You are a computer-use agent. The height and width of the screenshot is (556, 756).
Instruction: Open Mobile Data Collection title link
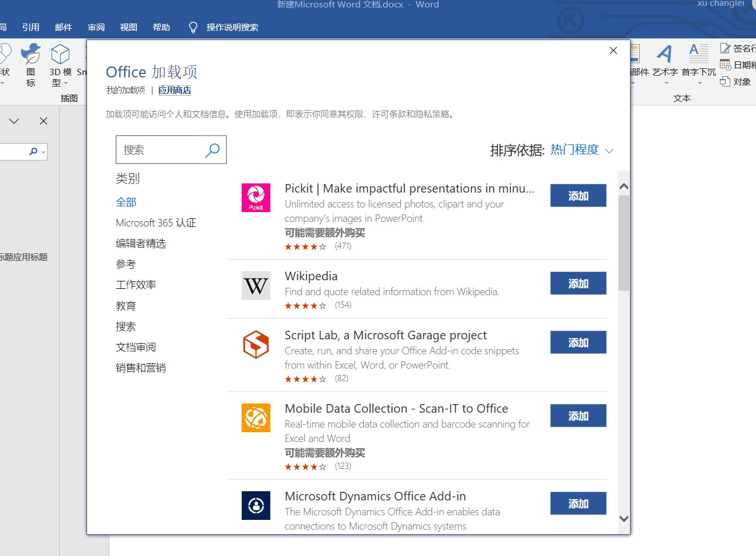click(396, 409)
